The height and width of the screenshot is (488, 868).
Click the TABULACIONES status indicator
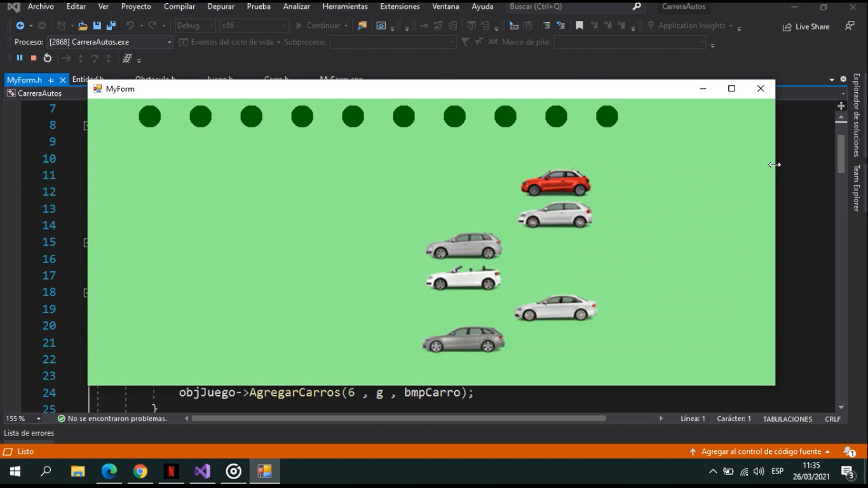tap(787, 419)
